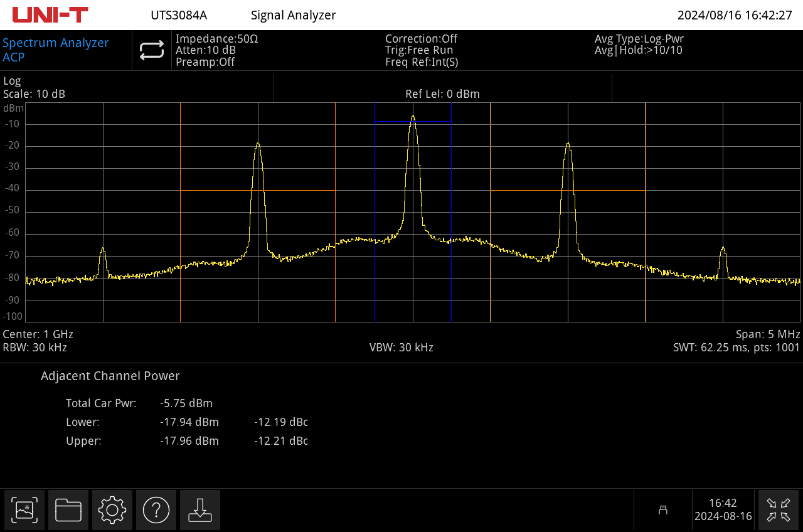
Task: Toggle the full-screen arrows icon
Action: coord(779,510)
